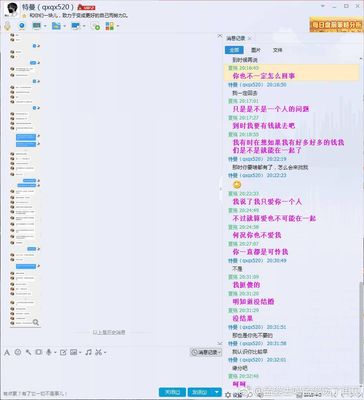
Task: Toggle input area using lower chevron
Action: pos(220,343)
